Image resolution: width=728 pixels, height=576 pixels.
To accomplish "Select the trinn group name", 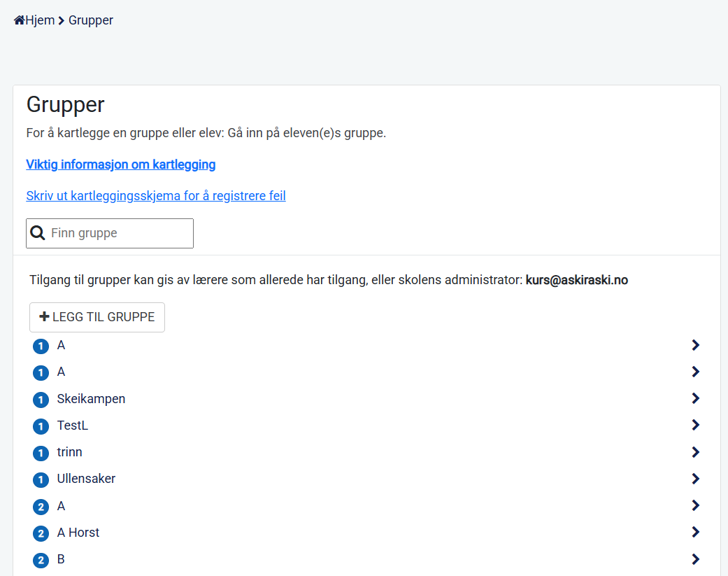I will pos(70,452).
